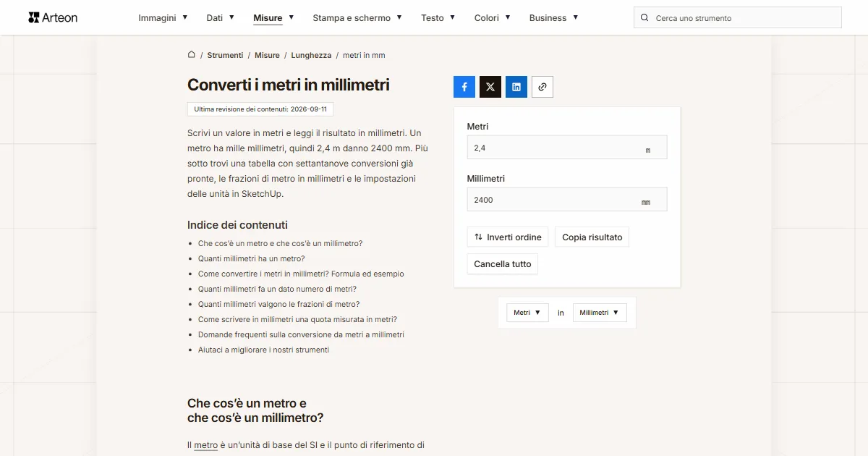Click the home icon in breadcrumb
Viewport: 868px width, 456px height.
click(192, 54)
